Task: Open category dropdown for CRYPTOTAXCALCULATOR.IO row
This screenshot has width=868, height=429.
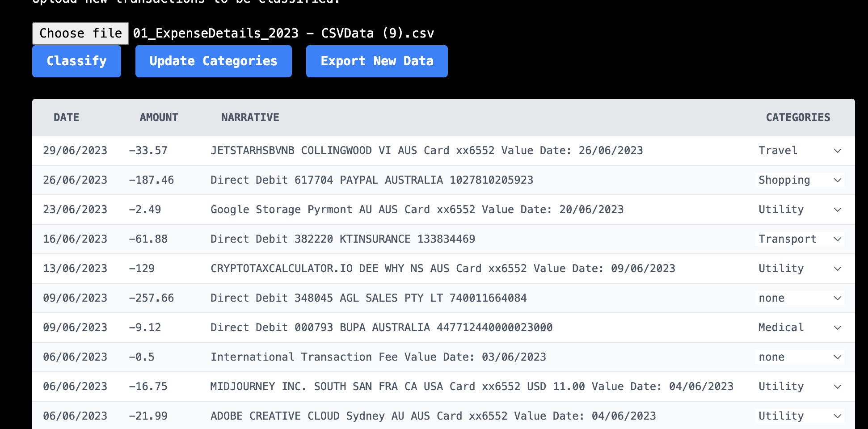Action: [800, 269]
